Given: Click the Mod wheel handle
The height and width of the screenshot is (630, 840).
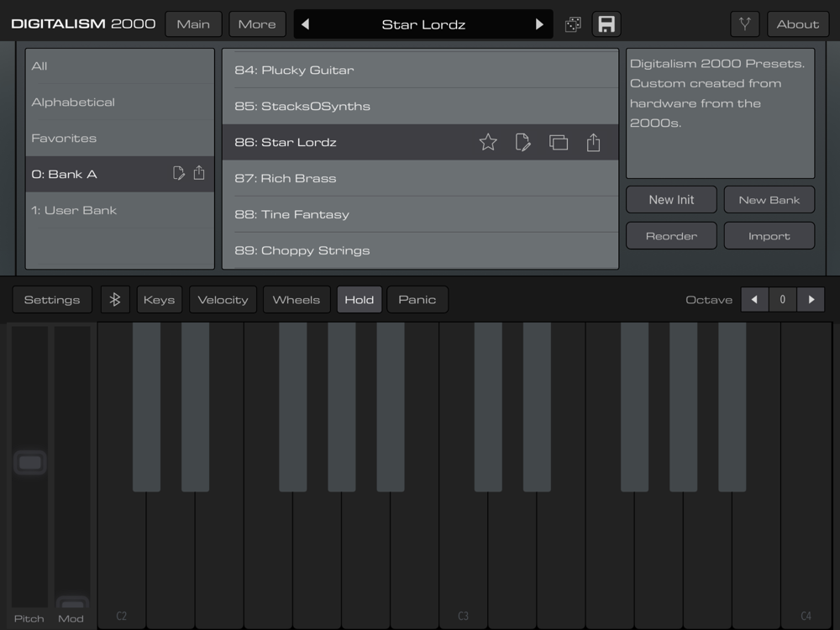Looking at the screenshot, I should pyautogui.click(x=72, y=603).
